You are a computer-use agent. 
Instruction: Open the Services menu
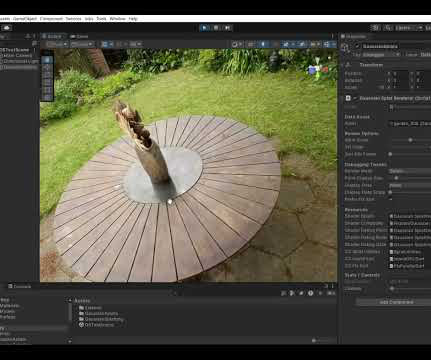tap(73, 19)
